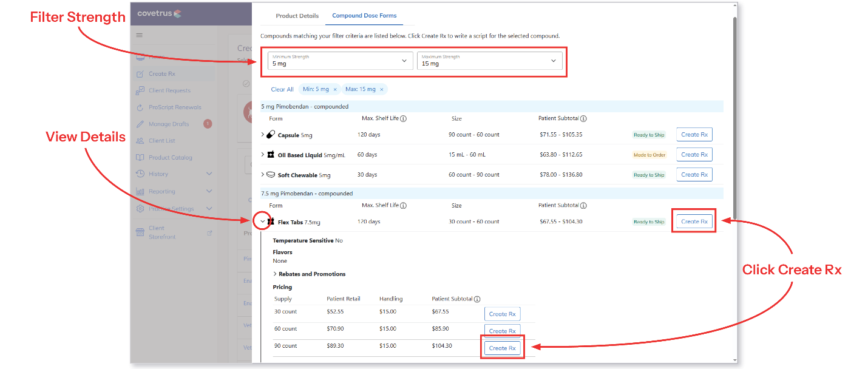
Task: Collapse the Flex Tabs 7.5mg details
Action: 263,222
